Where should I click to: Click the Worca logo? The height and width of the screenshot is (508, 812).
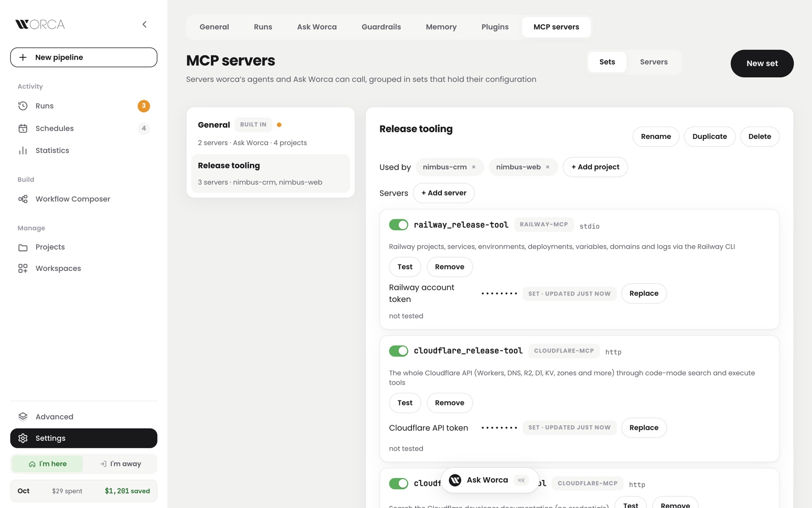point(40,24)
